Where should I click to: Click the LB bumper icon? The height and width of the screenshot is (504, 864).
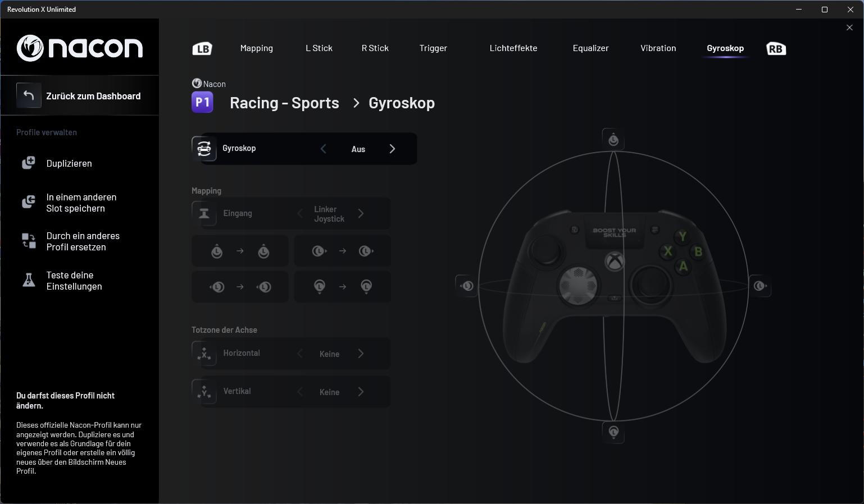click(202, 49)
